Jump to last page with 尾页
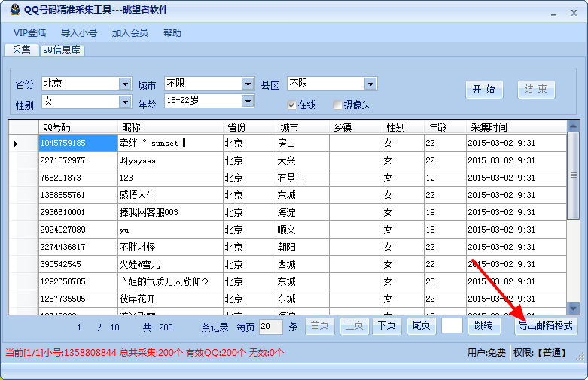The width and height of the screenshot is (588, 380). (x=421, y=326)
